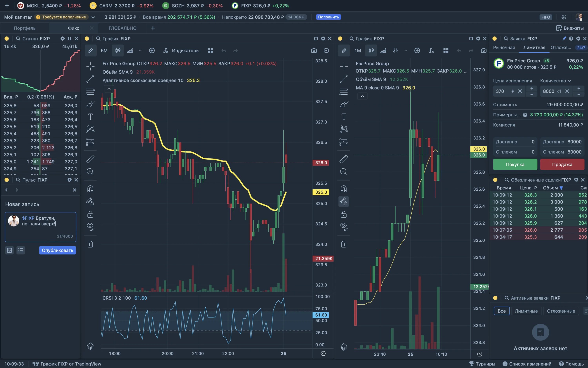Switch to Портфель tab
Screen dimensions: 588x368
24,28
